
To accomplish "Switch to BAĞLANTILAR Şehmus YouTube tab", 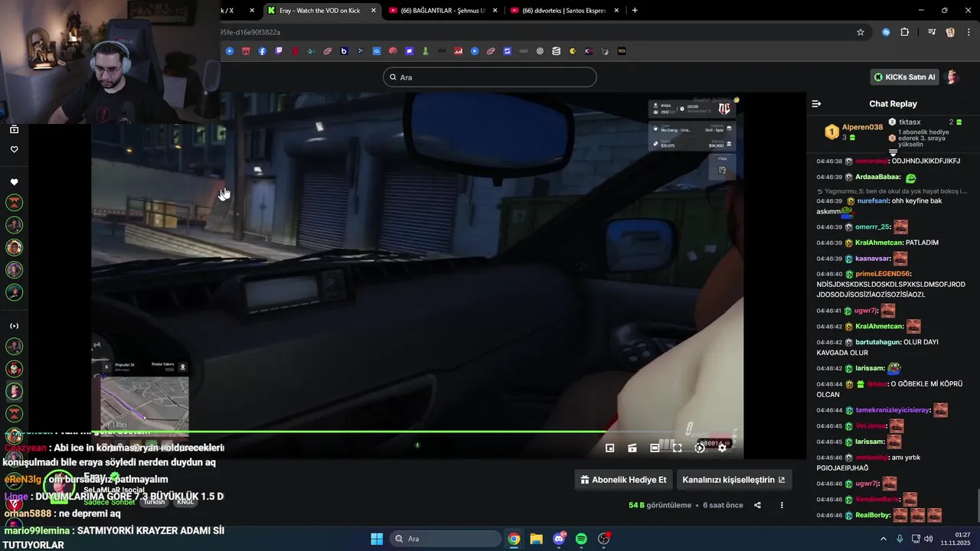I will coord(443,11).
